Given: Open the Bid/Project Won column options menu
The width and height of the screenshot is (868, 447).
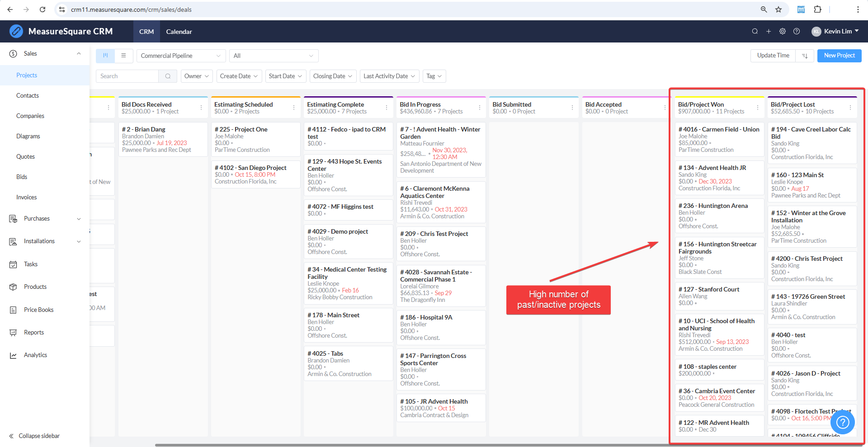Looking at the screenshot, I should (x=758, y=108).
